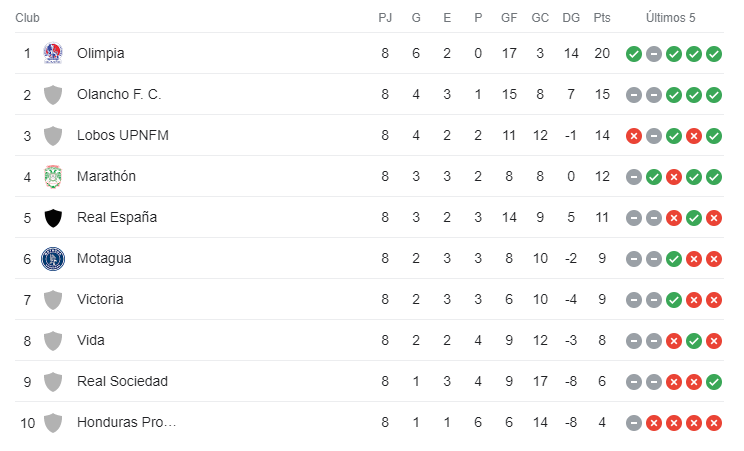Viewport: 744px width, 451px height.
Task: Click the Últimos 5 column header
Action: tap(670, 18)
